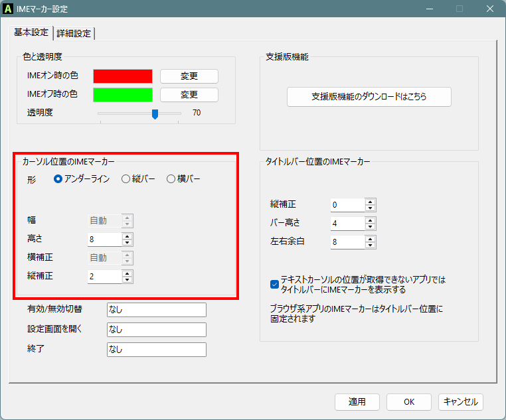The width and height of the screenshot is (506, 420).
Task: Select the アンダーライン shape radio button
Action: (x=58, y=179)
